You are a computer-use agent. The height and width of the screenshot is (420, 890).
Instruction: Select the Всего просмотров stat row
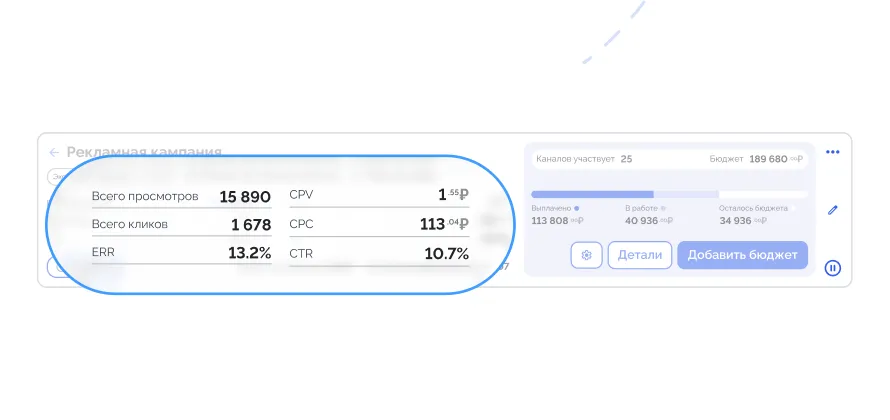point(182,196)
